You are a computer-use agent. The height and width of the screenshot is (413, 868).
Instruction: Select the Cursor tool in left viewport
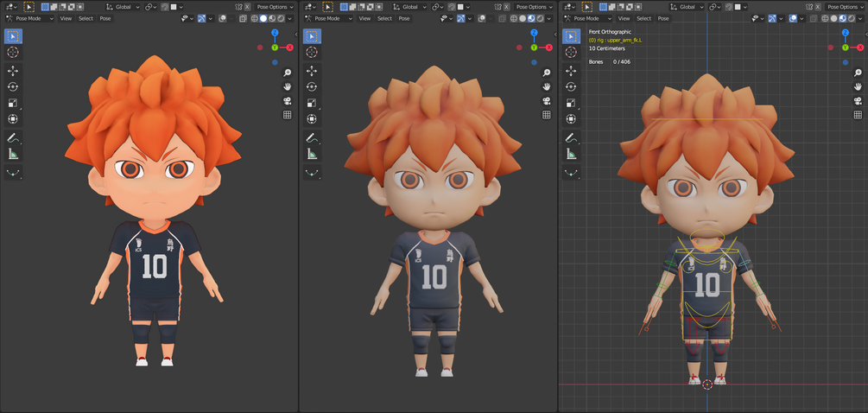[x=13, y=52]
